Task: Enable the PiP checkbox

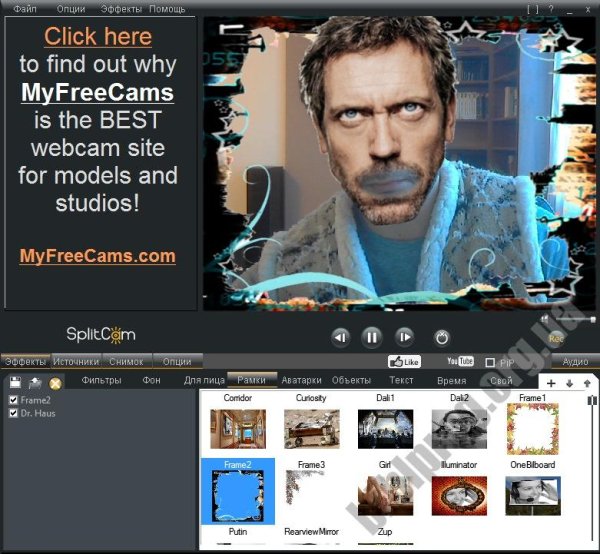Action: (x=490, y=362)
